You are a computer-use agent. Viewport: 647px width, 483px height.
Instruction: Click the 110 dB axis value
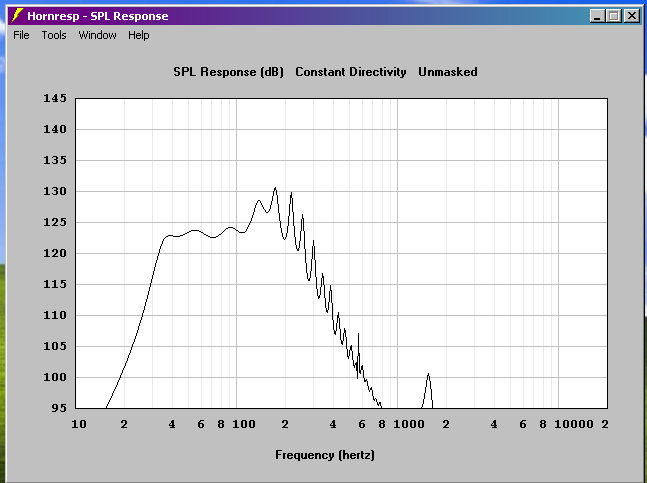point(55,315)
